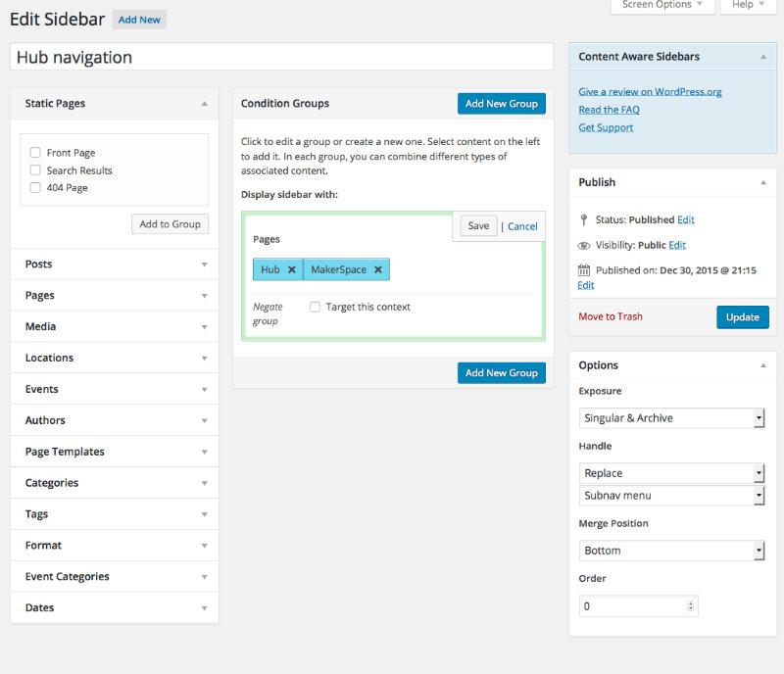Viewport: 784px width, 674px height.
Task: Click the calendar icon beside Published on
Action: point(583,270)
